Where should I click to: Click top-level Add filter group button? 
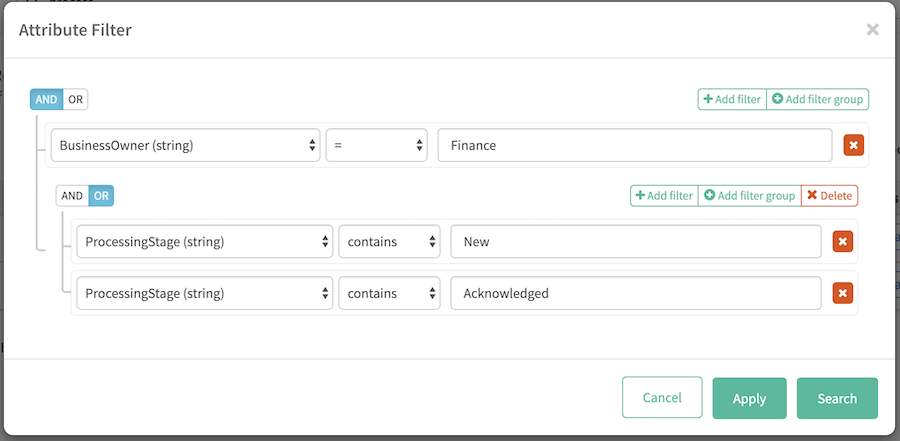click(x=818, y=99)
